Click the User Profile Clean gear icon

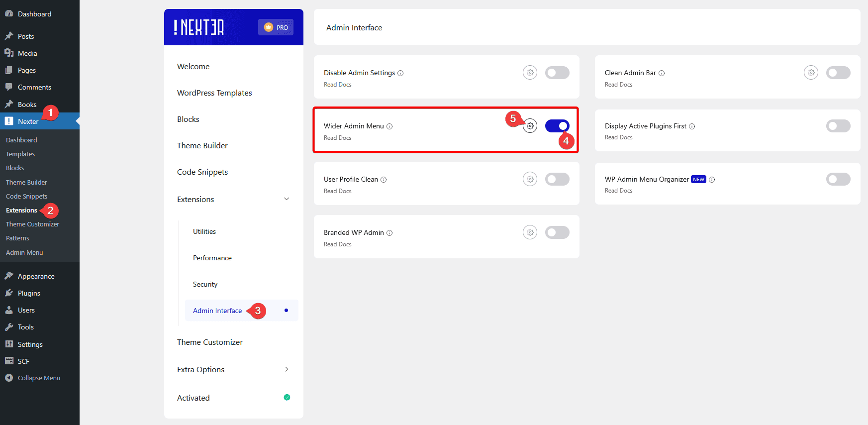(530, 179)
